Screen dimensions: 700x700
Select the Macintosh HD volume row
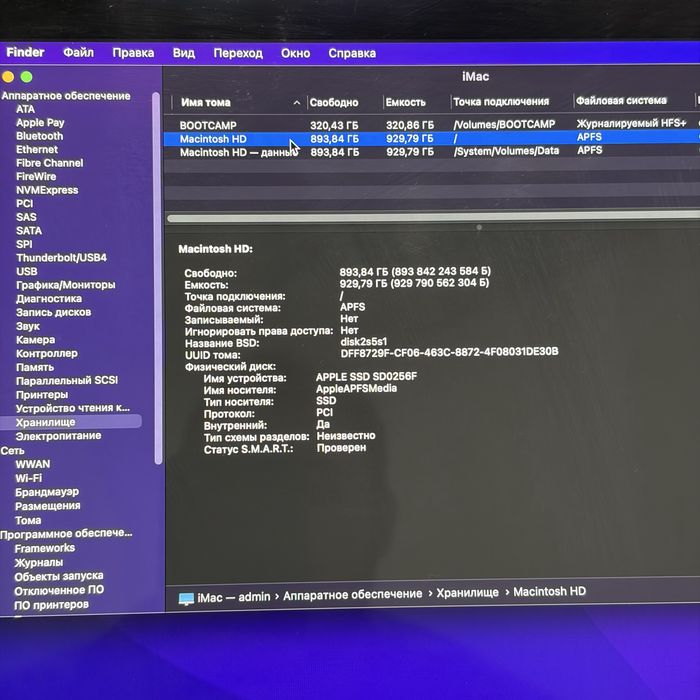click(432, 138)
